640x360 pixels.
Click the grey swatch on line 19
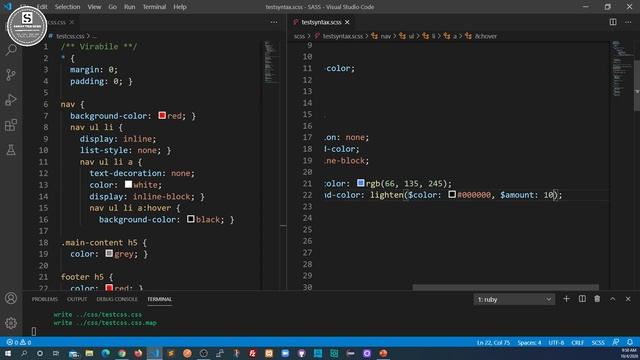[x=109, y=253]
